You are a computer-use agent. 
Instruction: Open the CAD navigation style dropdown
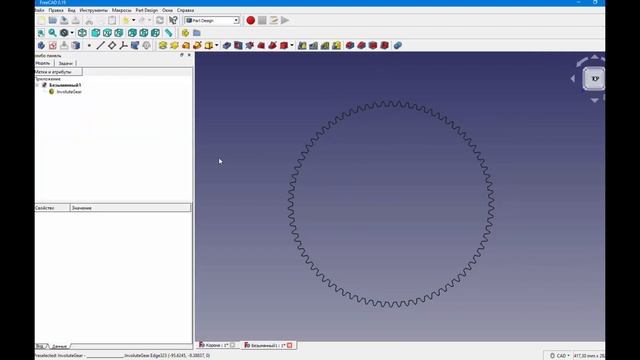[x=560, y=356]
